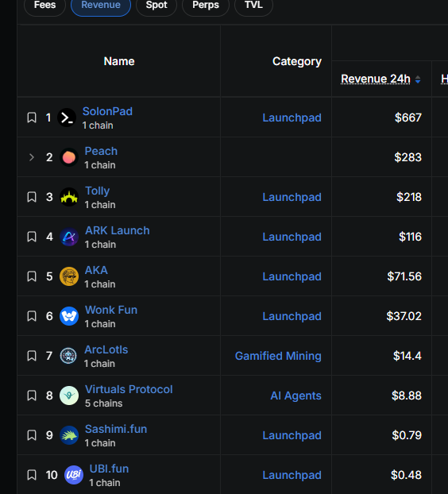Click the $0.79 revenue value
The height and width of the screenshot is (494, 448).
click(407, 435)
